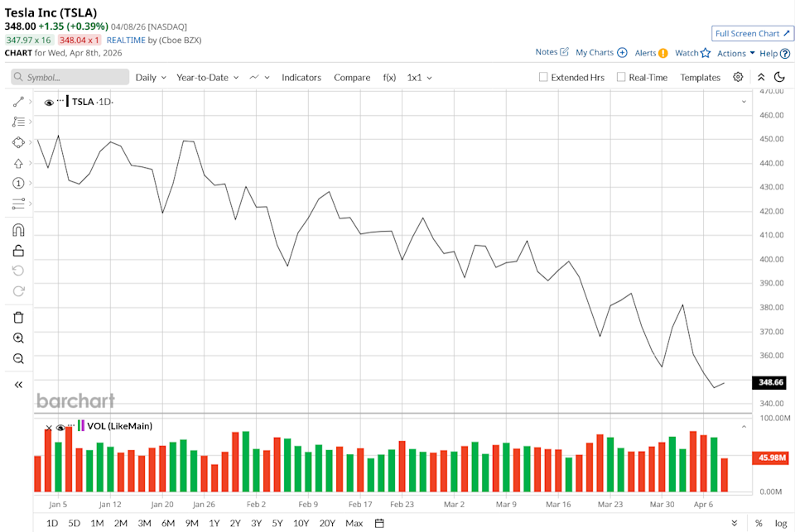Delete drawings with the trash icon
Screen dimensions: 795x532
pos(18,317)
